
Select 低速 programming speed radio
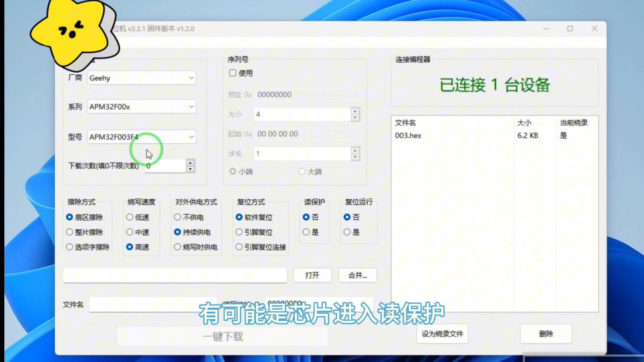(129, 217)
